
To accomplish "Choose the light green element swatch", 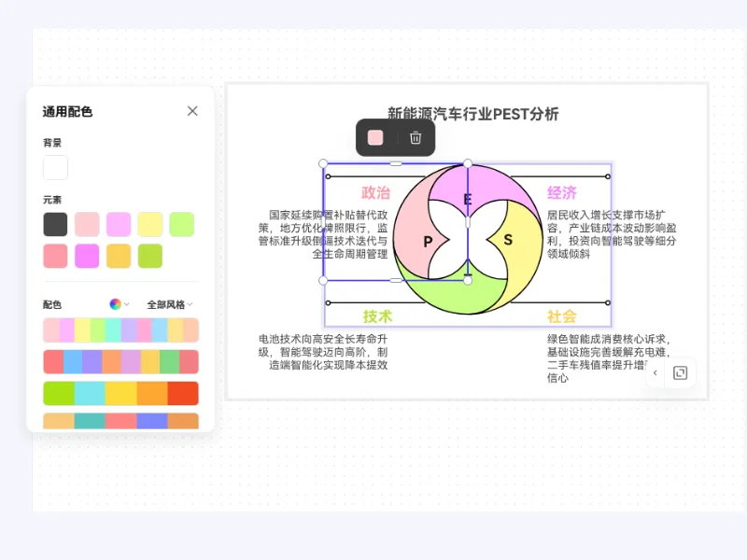I will (182, 224).
